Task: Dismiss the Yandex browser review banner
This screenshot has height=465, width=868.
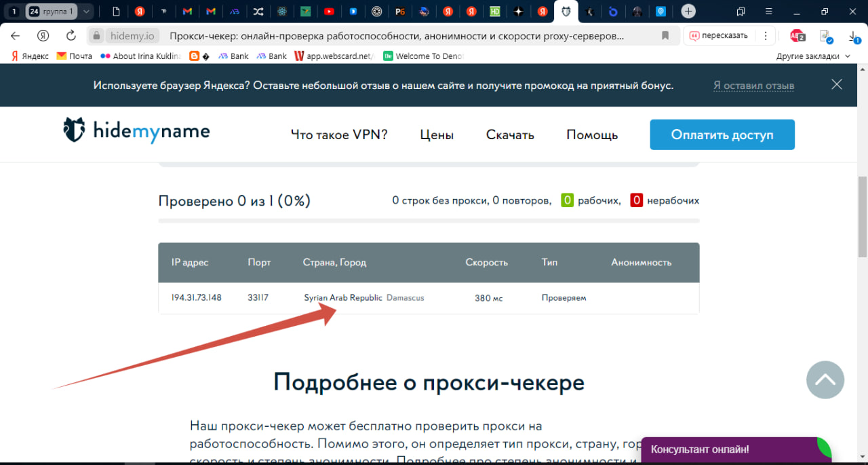Action: tap(837, 85)
